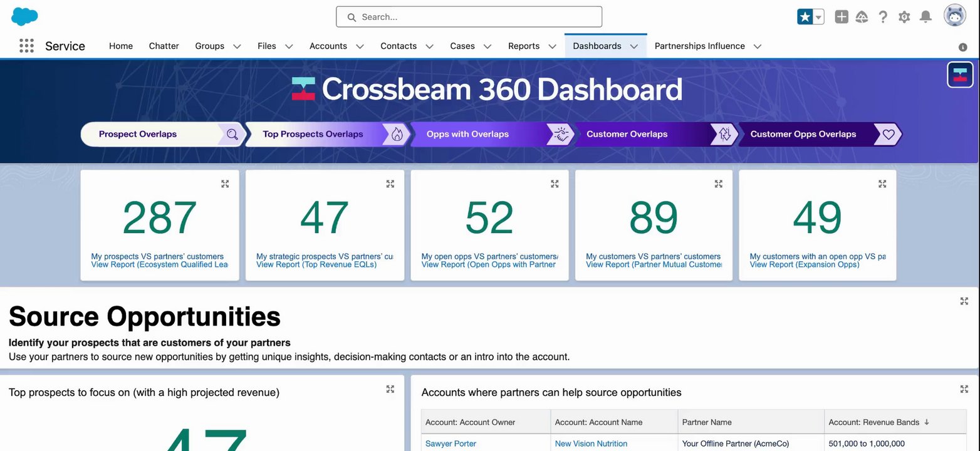Select the Customer Opps Overlaps banner step

820,134
